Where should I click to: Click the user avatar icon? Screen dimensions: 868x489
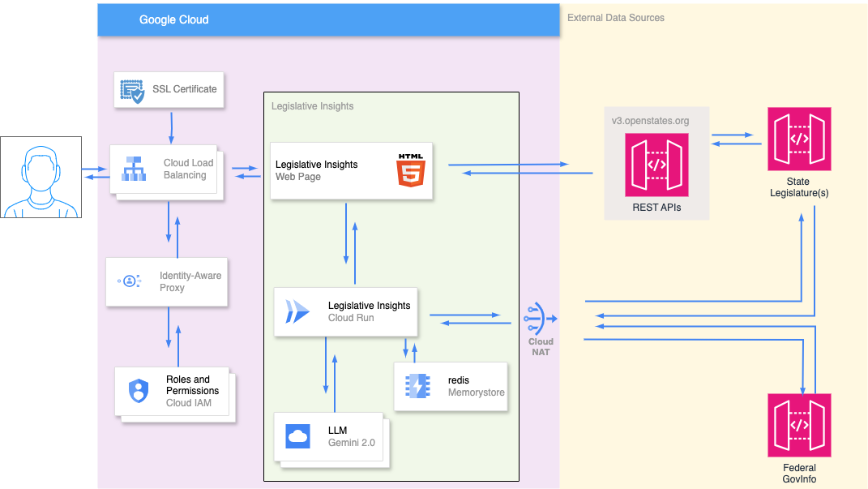coord(41,178)
